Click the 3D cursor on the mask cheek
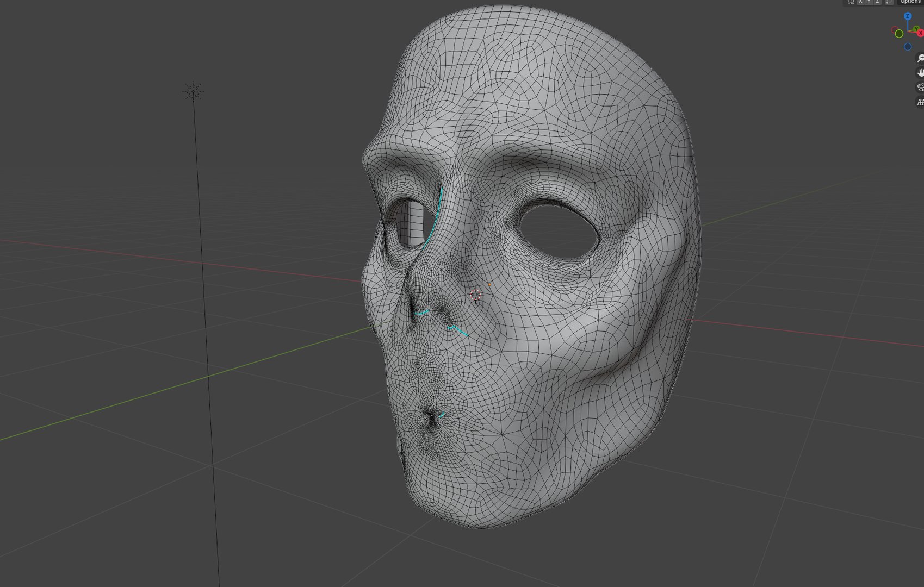 pos(475,295)
